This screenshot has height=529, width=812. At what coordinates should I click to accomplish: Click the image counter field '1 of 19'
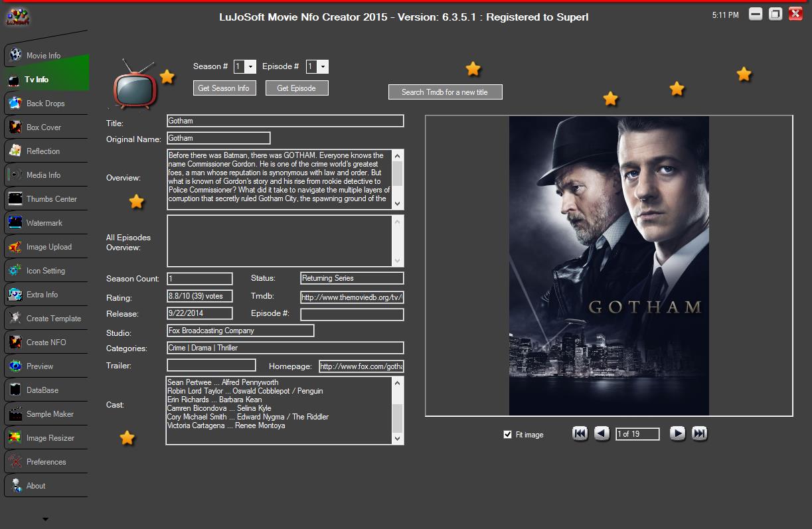637,434
